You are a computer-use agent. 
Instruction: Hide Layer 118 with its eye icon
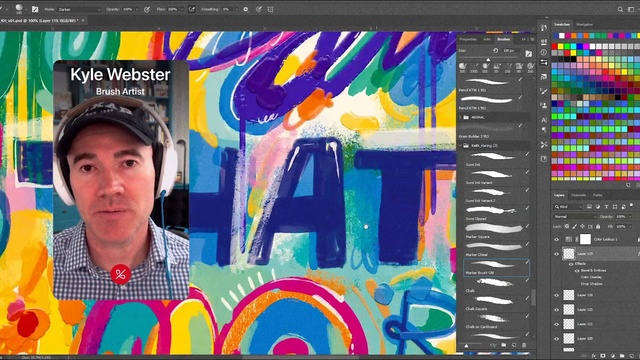556,295
